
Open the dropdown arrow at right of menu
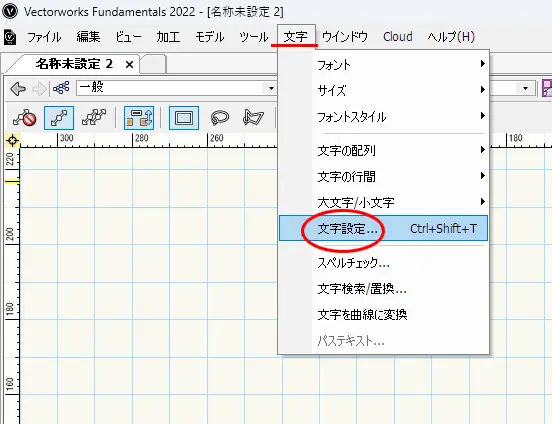coord(525,88)
